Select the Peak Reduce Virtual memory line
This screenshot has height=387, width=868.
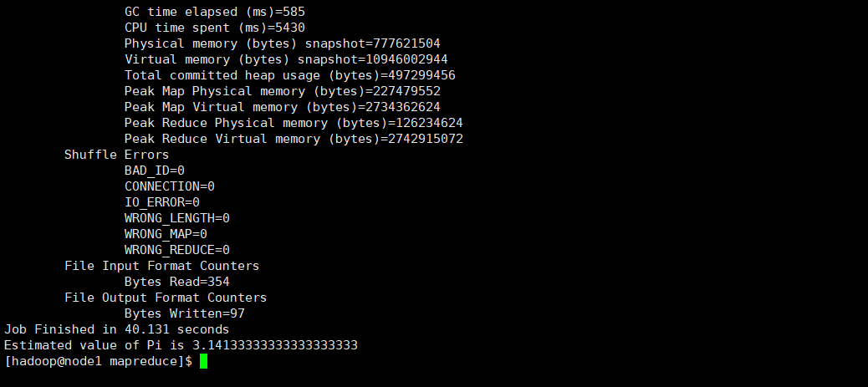tap(294, 139)
